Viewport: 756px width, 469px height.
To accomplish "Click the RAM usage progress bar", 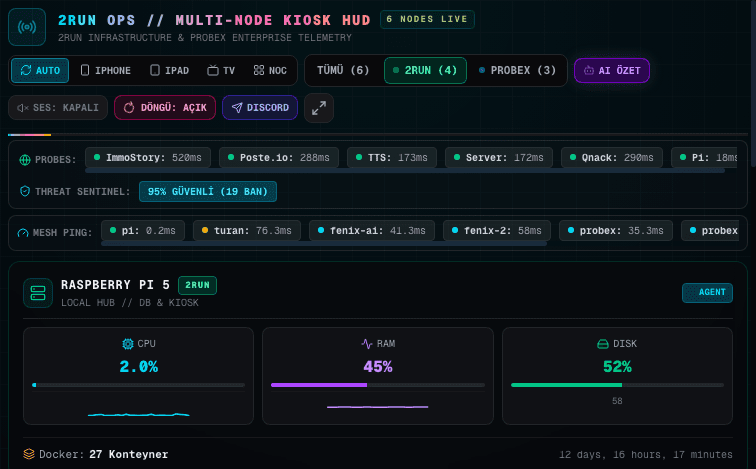I will 378,385.
